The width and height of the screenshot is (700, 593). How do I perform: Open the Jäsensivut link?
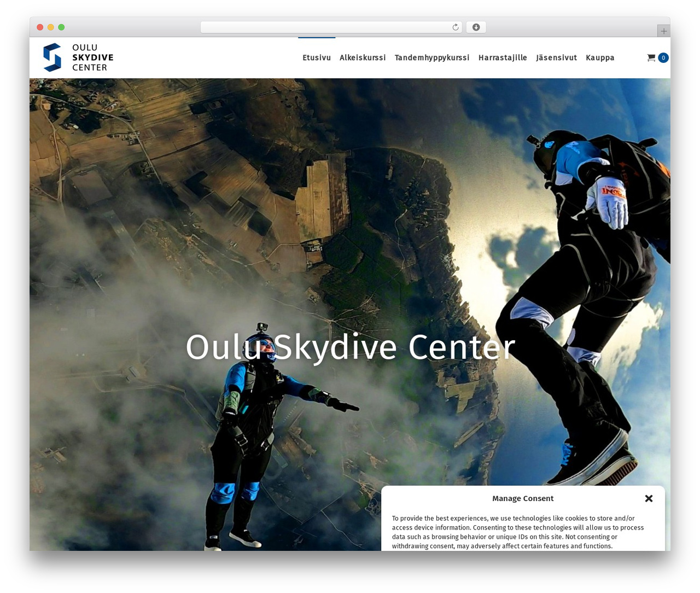556,57
